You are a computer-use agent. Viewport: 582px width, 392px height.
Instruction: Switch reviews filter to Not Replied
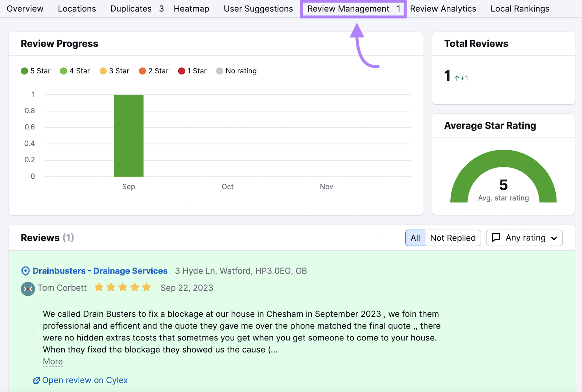[453, 238]
